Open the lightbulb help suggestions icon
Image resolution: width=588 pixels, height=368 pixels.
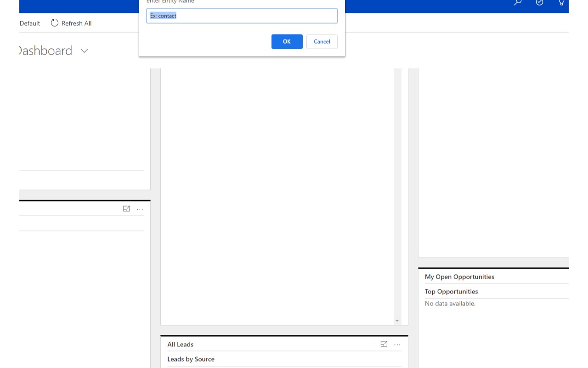(561, 3)
